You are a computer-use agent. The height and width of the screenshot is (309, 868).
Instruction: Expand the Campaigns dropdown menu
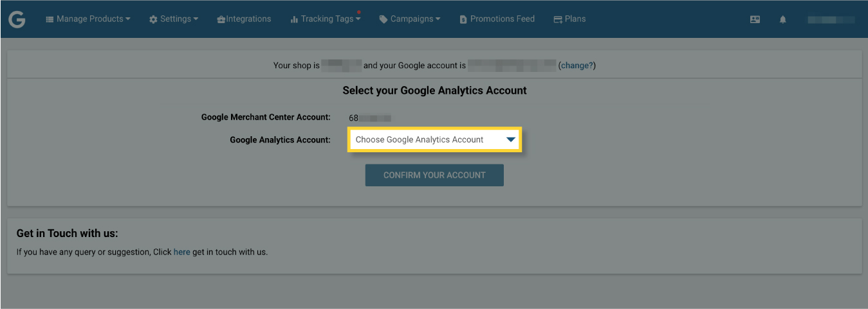click(410, 19)
